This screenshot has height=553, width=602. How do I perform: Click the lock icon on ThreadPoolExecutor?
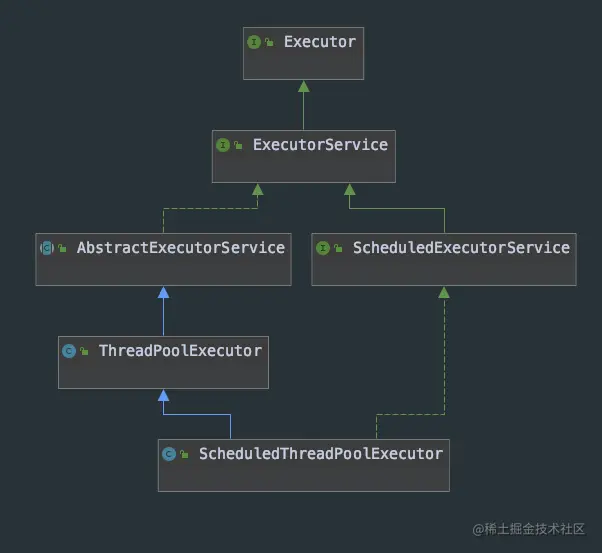tap(84, 351)
